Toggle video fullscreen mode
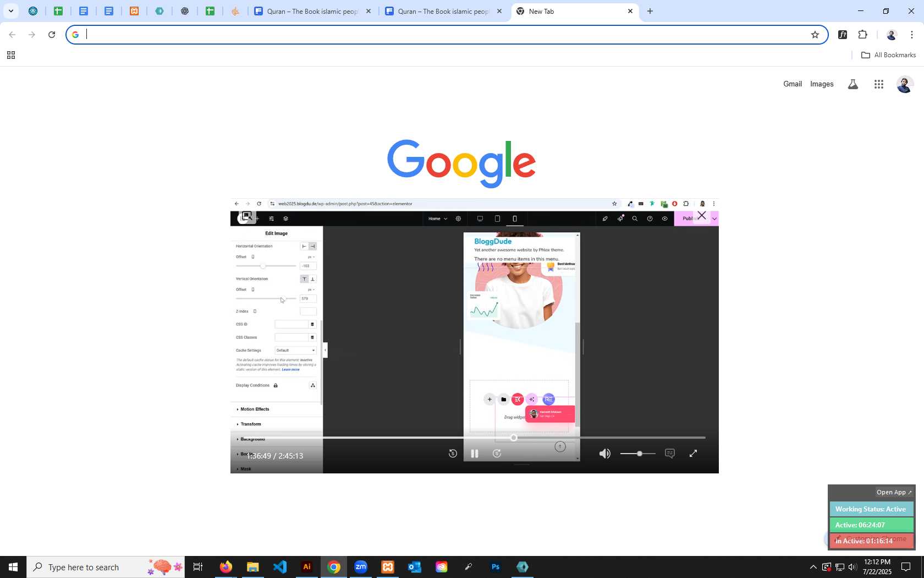This screenshot has width=924, height=578. [x=694, y=454]
